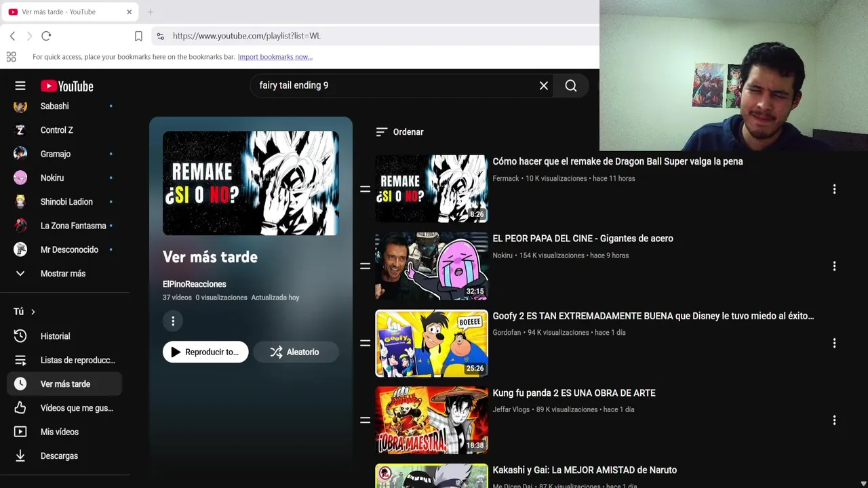This screenshot has width=868, height=488.
Task: Close the Ver más tarde tab
Action: coord(130,12)
